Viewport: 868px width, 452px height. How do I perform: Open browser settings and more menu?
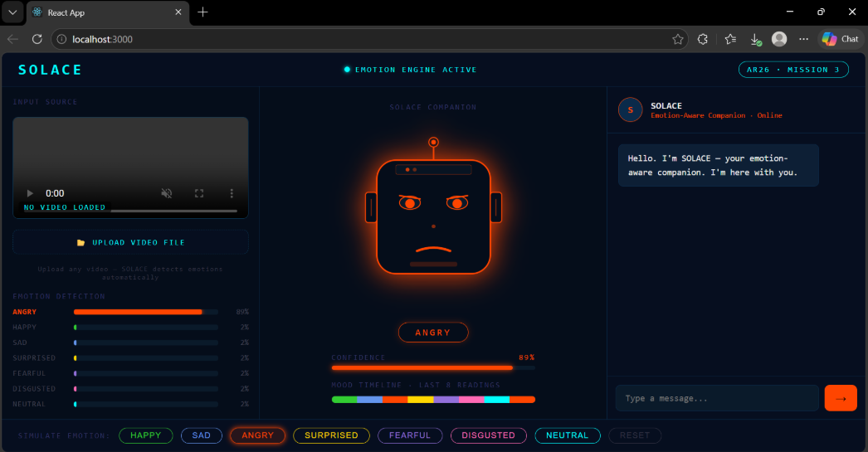click(804, 39)
